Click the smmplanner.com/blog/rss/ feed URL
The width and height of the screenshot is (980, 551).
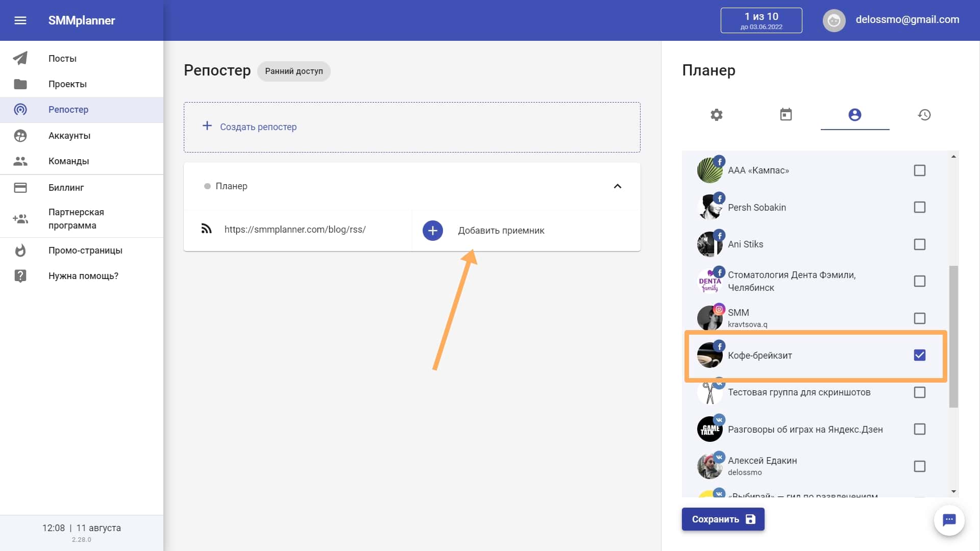295,230
